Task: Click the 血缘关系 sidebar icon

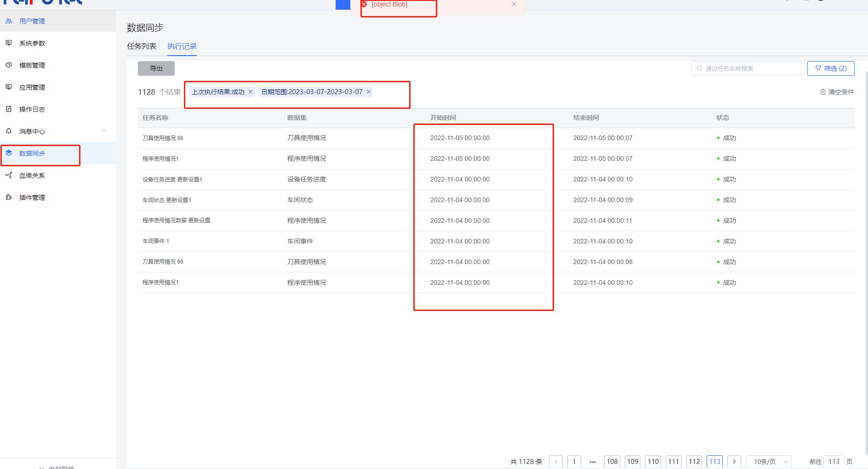Action: tap(9, 175)
